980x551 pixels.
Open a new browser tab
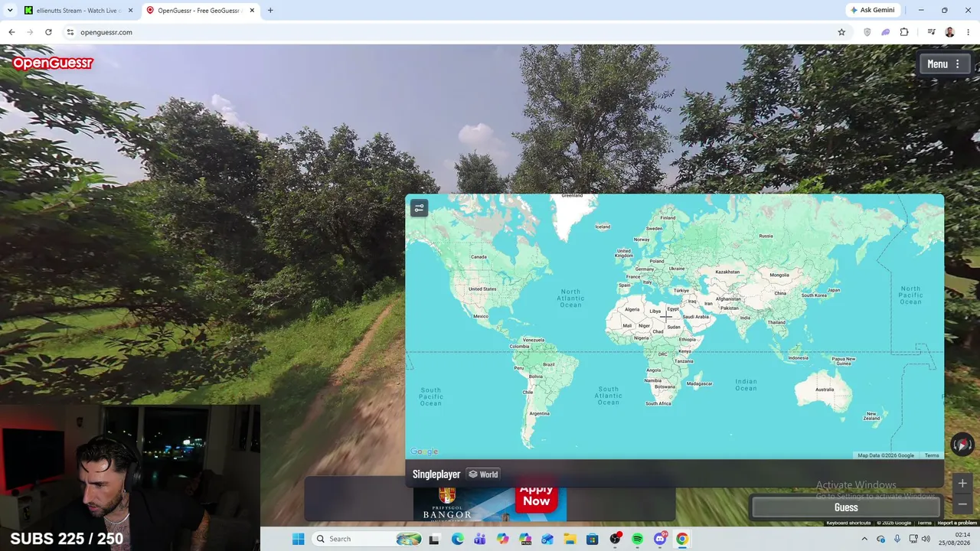(270, 10)
